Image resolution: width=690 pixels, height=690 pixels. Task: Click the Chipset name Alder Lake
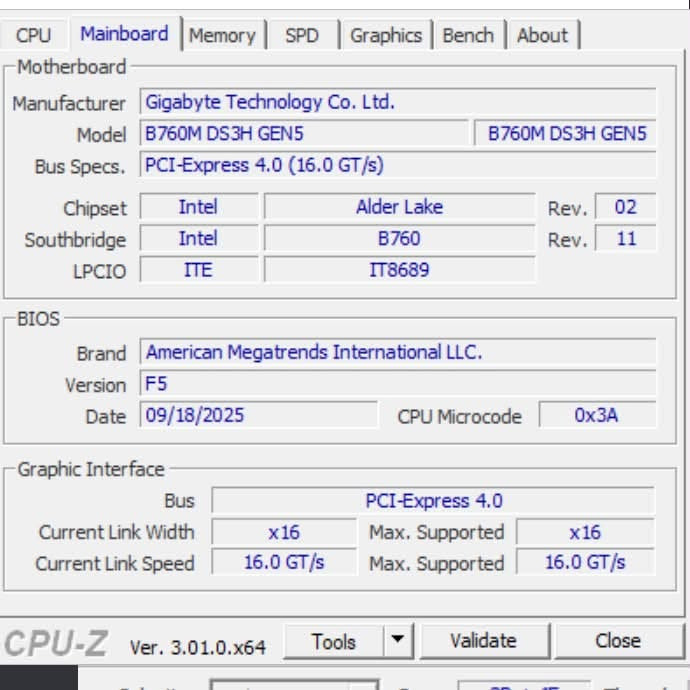coord(400,206)
